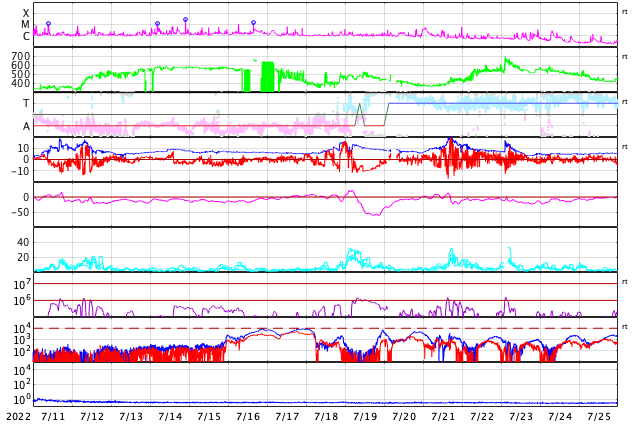The width and height of the screenshot is (634, 424).
Task: Click the flare marker circle on 7/16
Action: coord(254,23)
